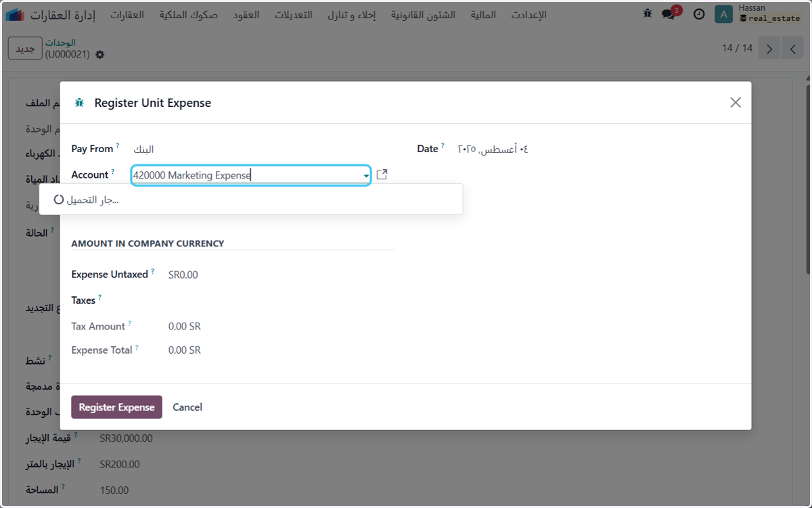This screenshot has width=812, height=508.
Task: Click the rent per meter SR200.00
Action: [x=120, y=464]
